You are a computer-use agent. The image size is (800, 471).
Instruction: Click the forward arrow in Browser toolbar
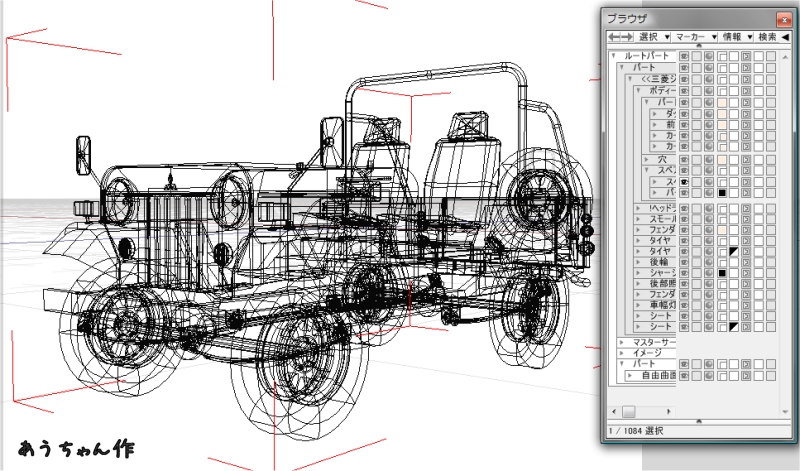tap(627, 37)
